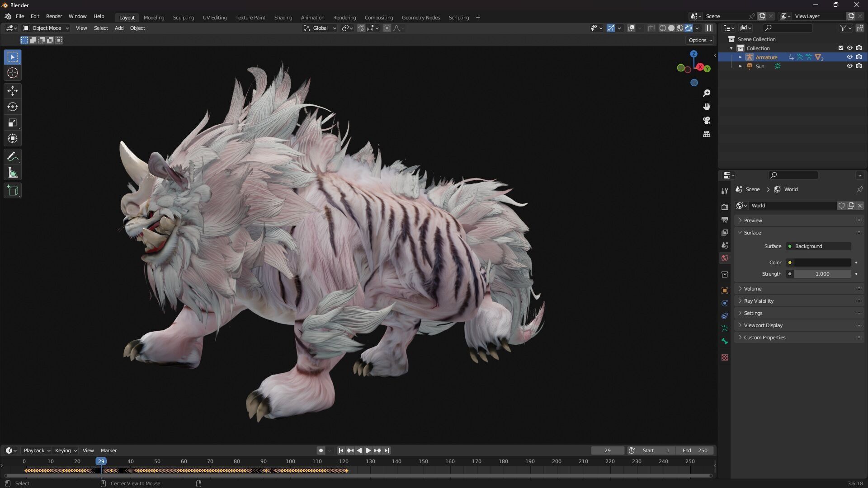Click the zoom view magnifier icon
This screenshot has width=868, height=488.
(x=707, y=93)
